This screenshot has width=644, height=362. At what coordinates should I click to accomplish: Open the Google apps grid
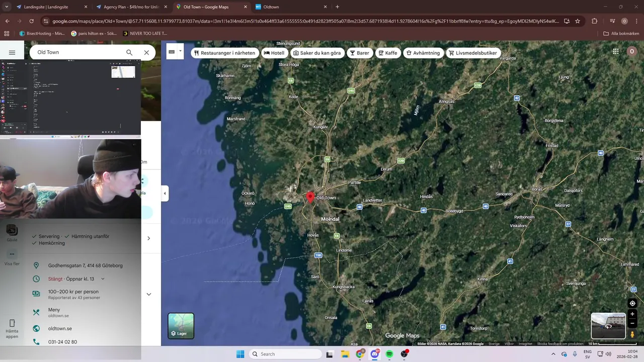coord(615,51)
